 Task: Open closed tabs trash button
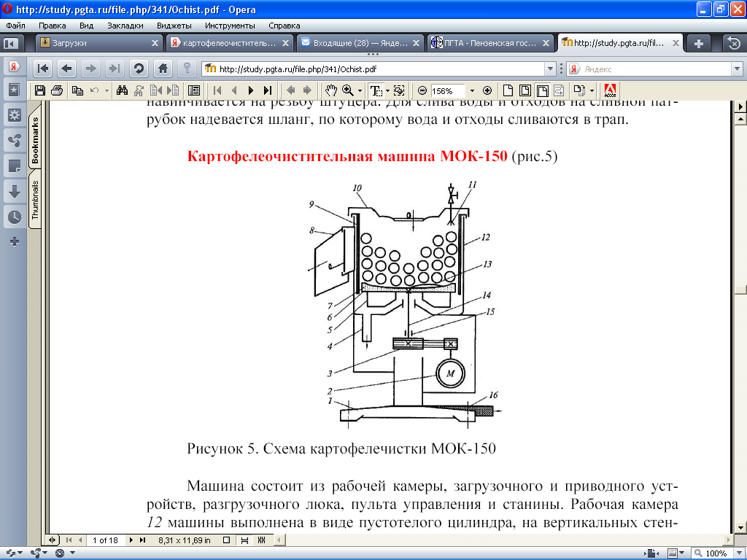click(x=734, y=43)
